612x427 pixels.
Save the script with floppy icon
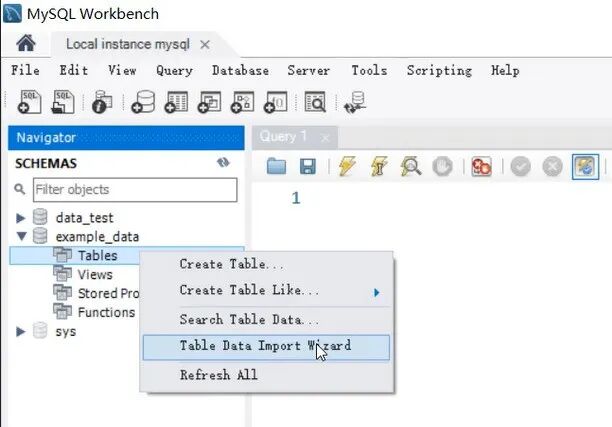click(308, 166)
